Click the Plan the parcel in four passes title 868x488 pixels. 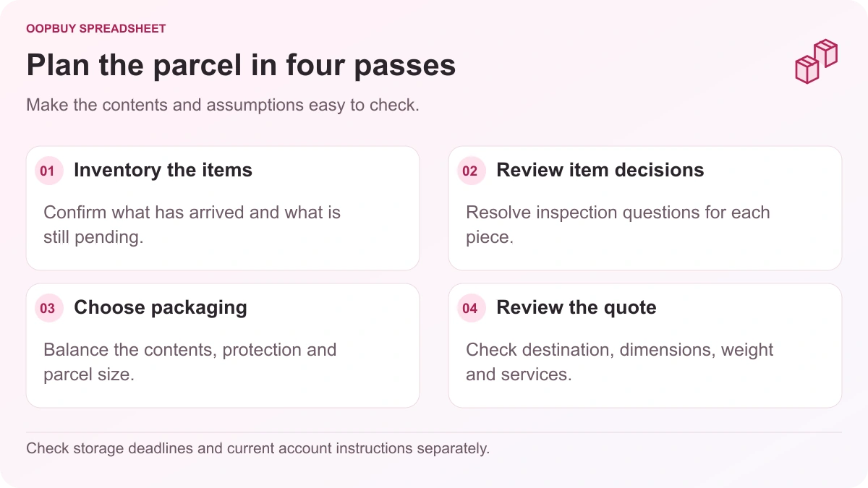pyautogui.click(x=241, y=65)
